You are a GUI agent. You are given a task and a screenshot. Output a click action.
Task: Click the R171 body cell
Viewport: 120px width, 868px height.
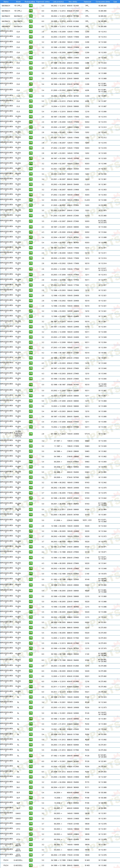click(x=87, y=787)
